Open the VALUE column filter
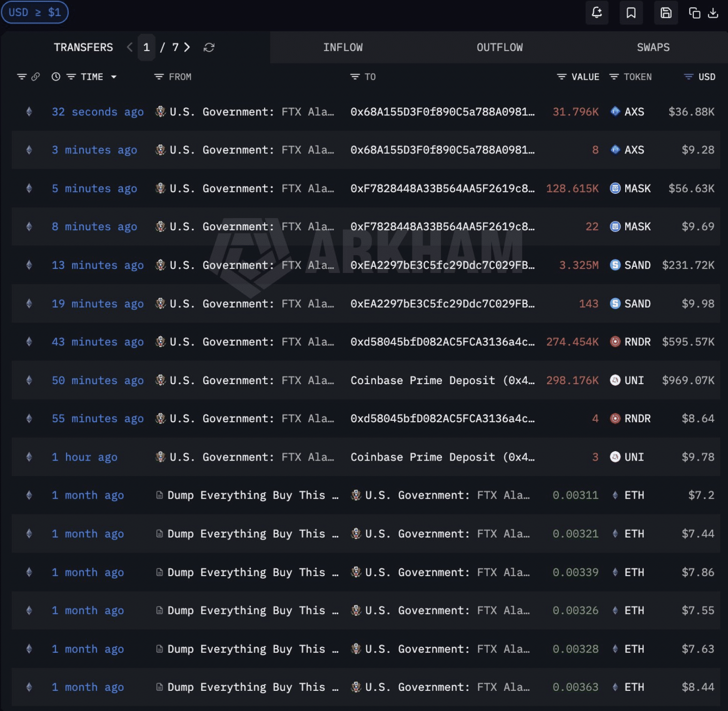728x711 pixels. pyautogui.click(x=561, y=76)
